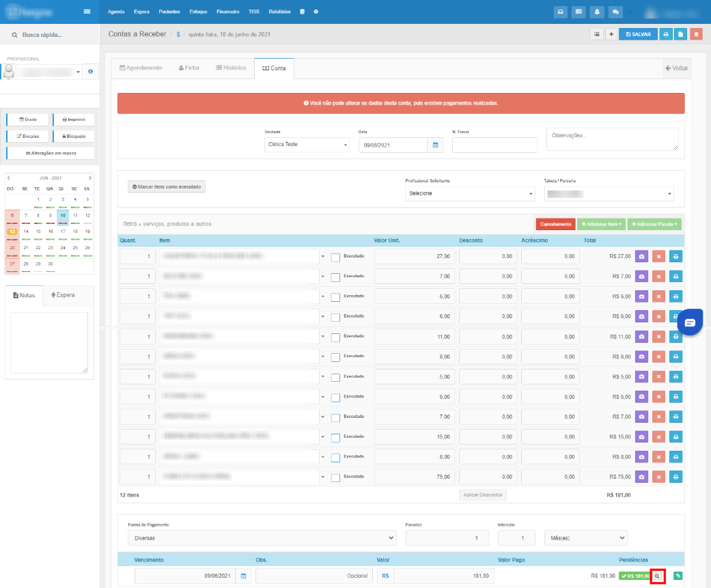Switch to the Histórico tab

231,68
